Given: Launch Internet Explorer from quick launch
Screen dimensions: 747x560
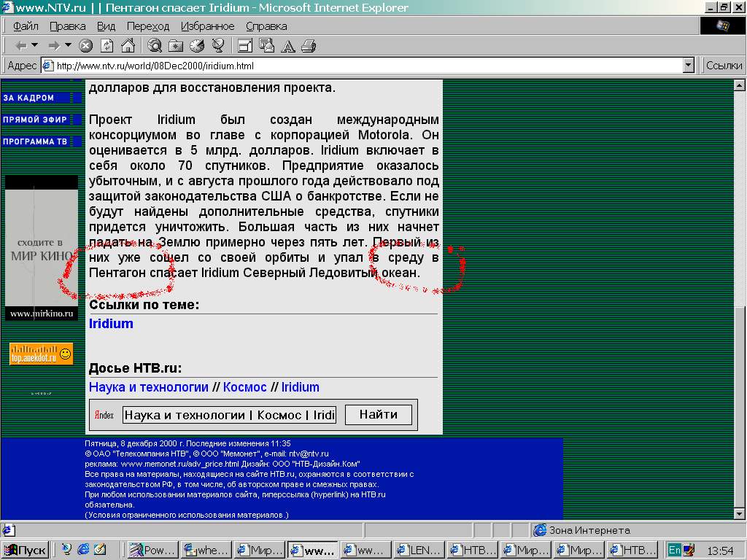Looking at the screenshot, I should (83, 550).
